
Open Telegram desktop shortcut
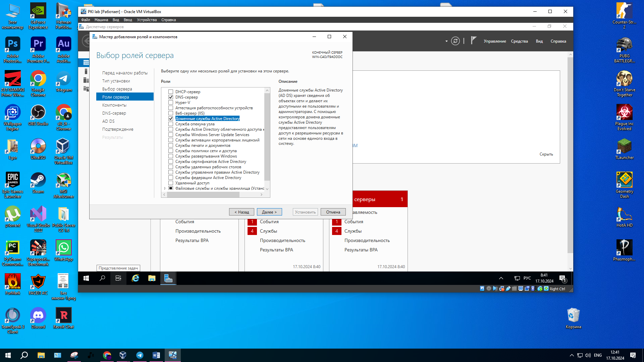coord(64,81)
